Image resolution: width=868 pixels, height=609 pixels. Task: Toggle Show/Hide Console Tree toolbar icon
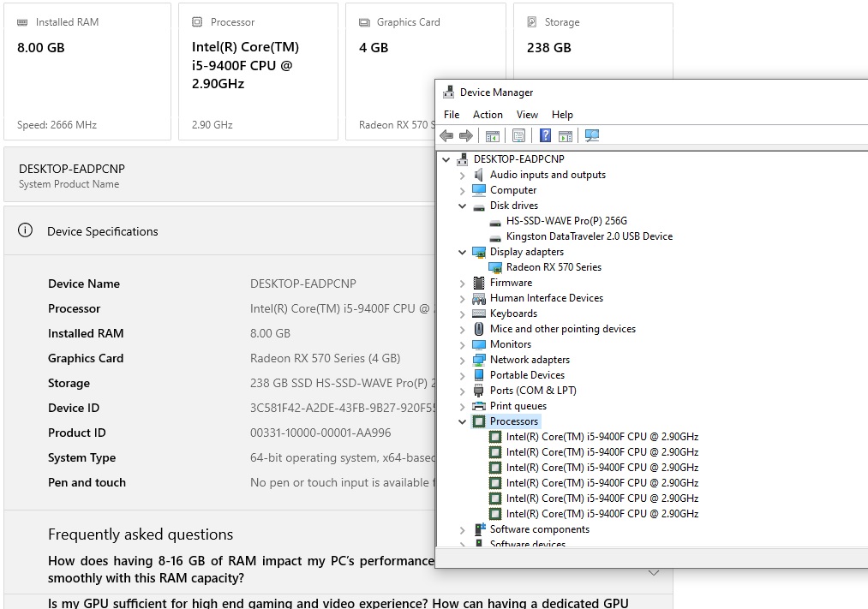tap(492, 135)
